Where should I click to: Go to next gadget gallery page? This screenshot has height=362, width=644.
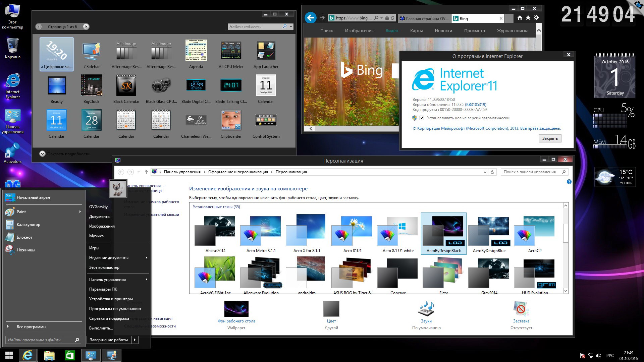point(86,27)
